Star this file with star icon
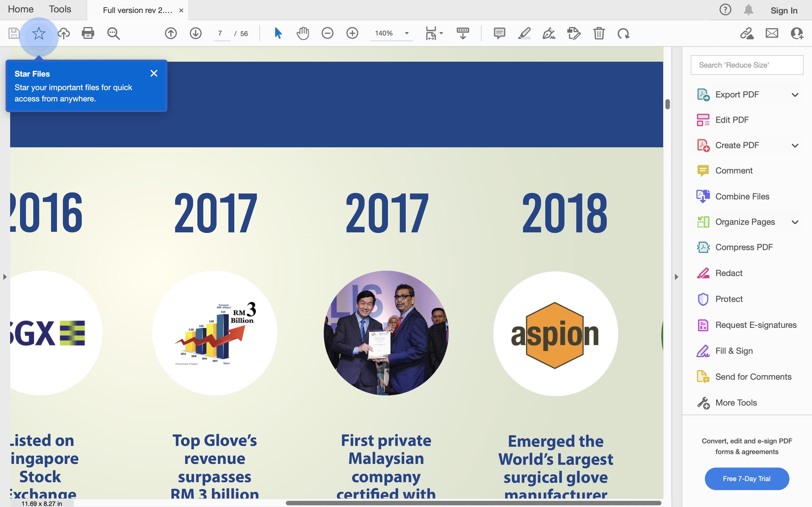 [39, 33]
